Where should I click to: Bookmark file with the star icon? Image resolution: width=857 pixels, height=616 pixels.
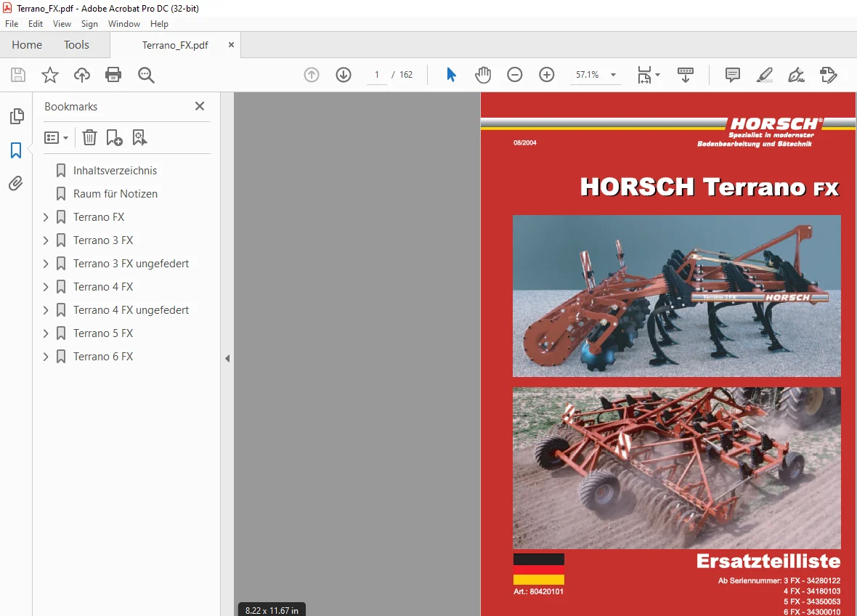tap(49, 75)
